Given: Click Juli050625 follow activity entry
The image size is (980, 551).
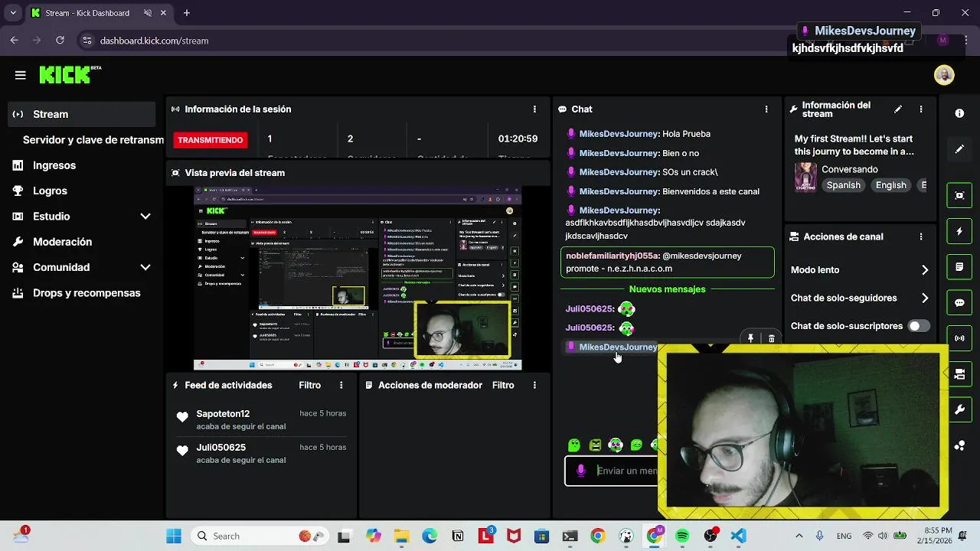Looking at the screenshot, I should tap(262, 454).
